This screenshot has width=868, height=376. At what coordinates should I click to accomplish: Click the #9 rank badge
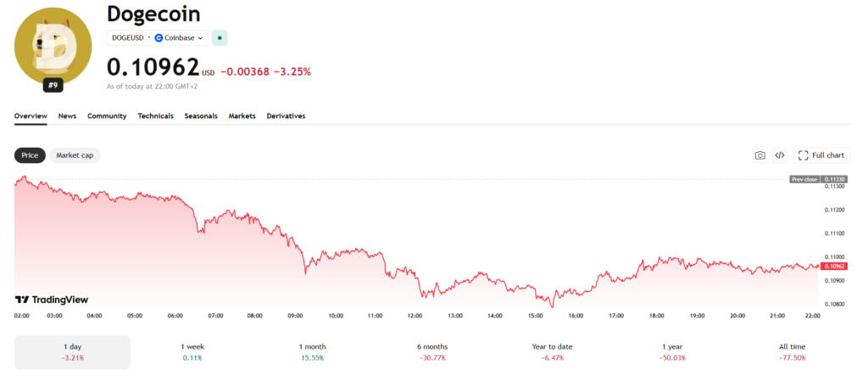click(53, 86)
